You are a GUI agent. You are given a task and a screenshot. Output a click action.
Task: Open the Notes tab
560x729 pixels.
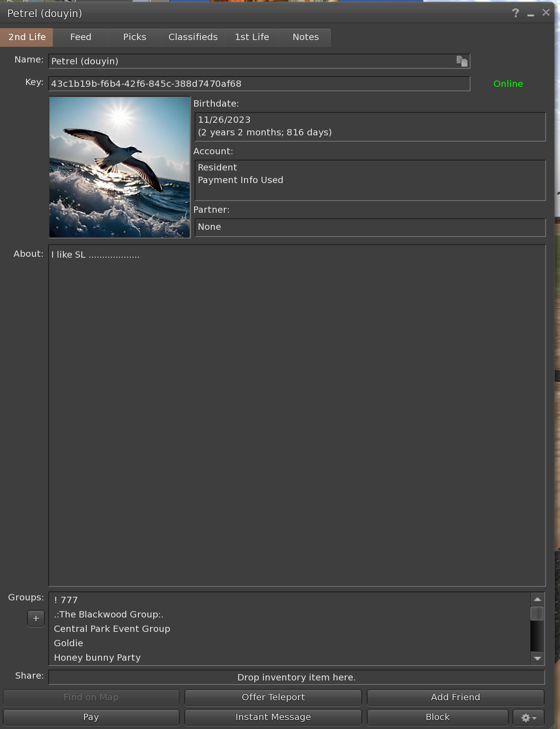tap(306, 37)
